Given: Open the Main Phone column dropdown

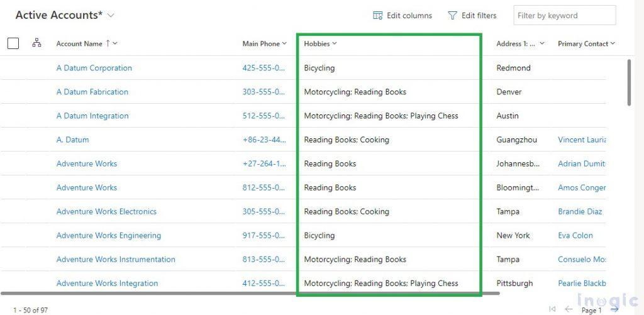Looking at the screenshot, I should pos(284,43).
